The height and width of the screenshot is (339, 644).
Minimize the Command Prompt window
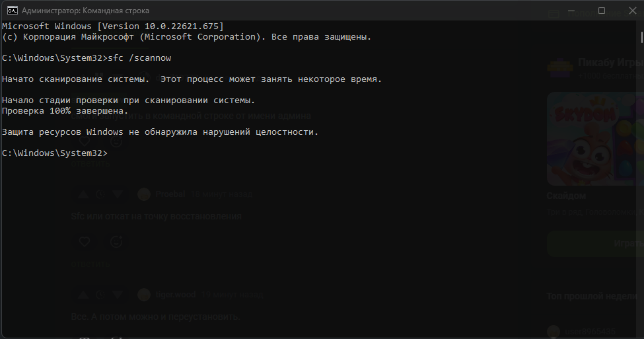pyautogui.click(x=571, y=11)
